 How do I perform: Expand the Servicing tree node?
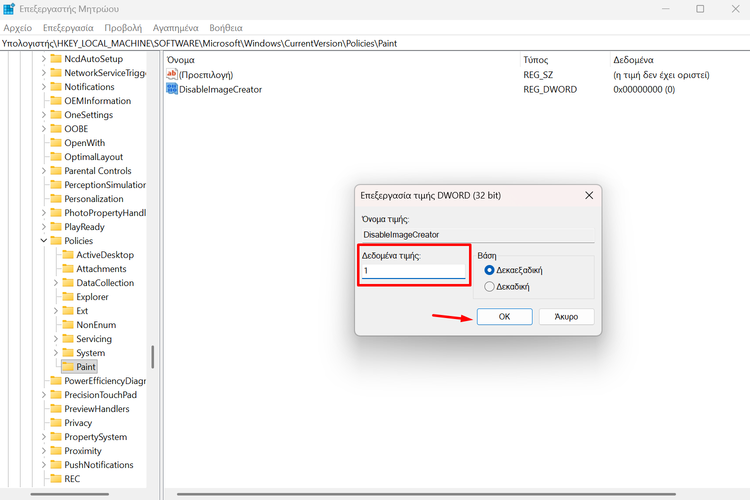pos(55,339)
